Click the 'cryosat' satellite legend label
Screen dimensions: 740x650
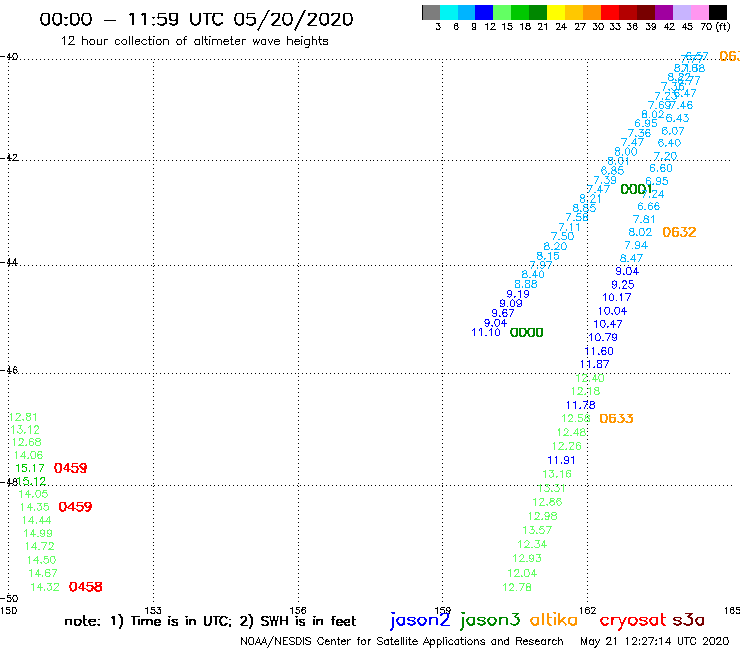633,621
